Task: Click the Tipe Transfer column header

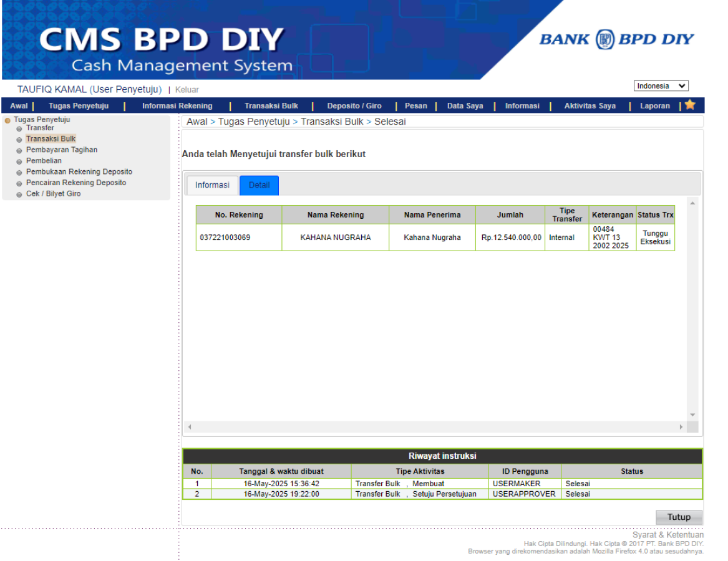Action: tap(567, 215)
